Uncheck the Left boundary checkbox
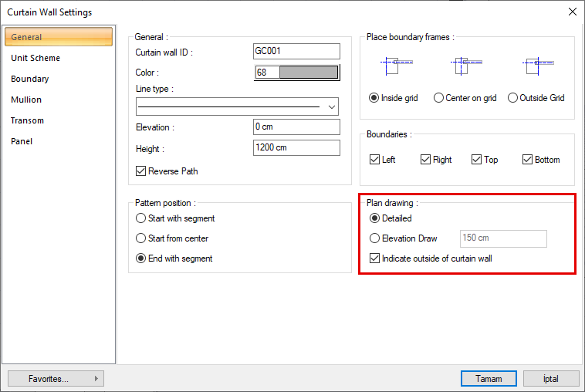 (x=375, y=160)
